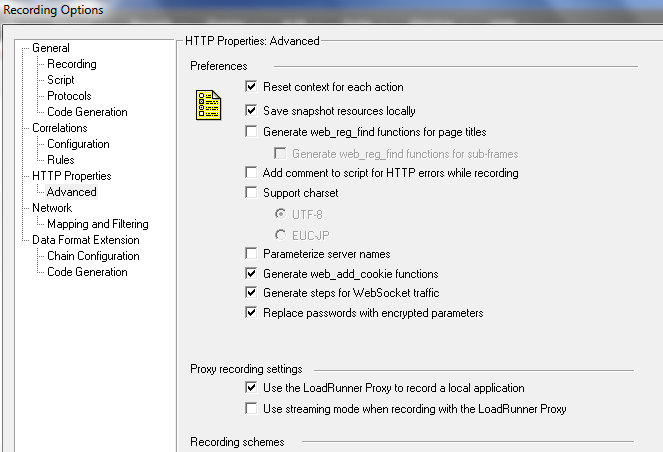
Task: Open Mapping and Filtering under Network
Action: coord(98,224)
